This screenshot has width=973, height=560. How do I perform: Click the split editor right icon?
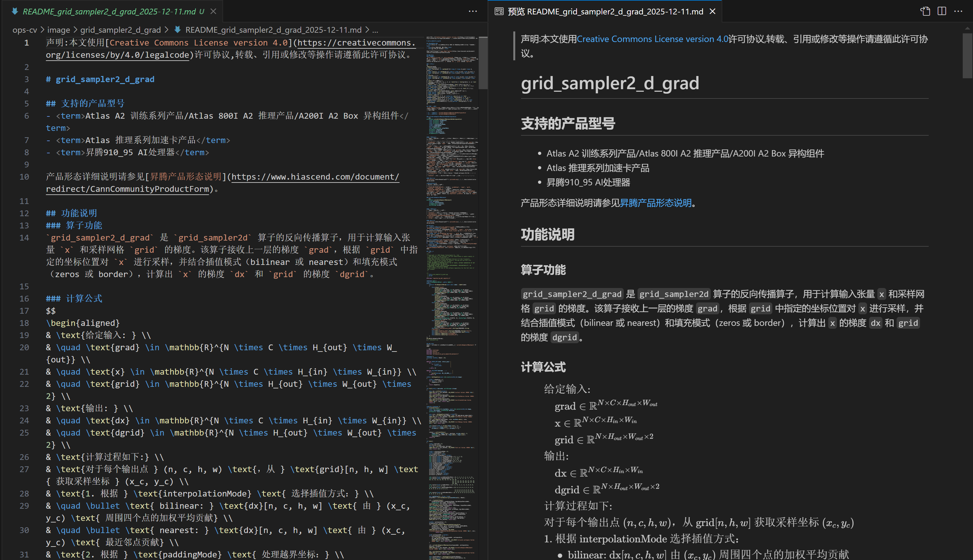tap(942, 11)
